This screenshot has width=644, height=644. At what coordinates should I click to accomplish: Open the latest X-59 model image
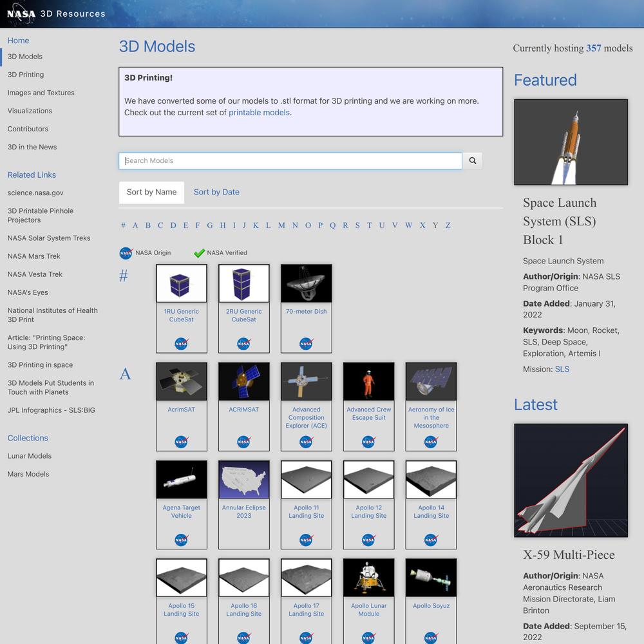pyautogui.click(x=571, y=480)
